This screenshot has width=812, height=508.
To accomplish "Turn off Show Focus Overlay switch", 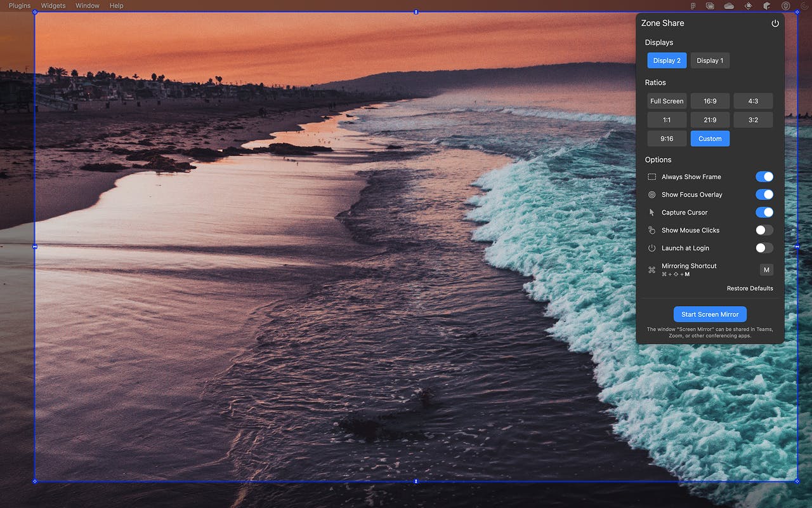I will point(764,194).
